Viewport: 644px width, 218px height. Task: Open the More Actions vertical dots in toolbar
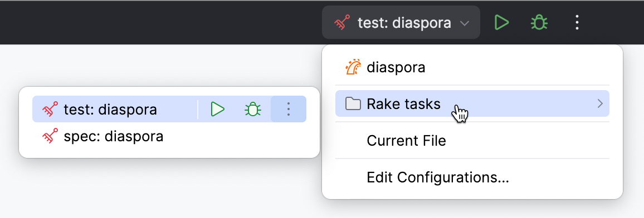click(577, 23)
